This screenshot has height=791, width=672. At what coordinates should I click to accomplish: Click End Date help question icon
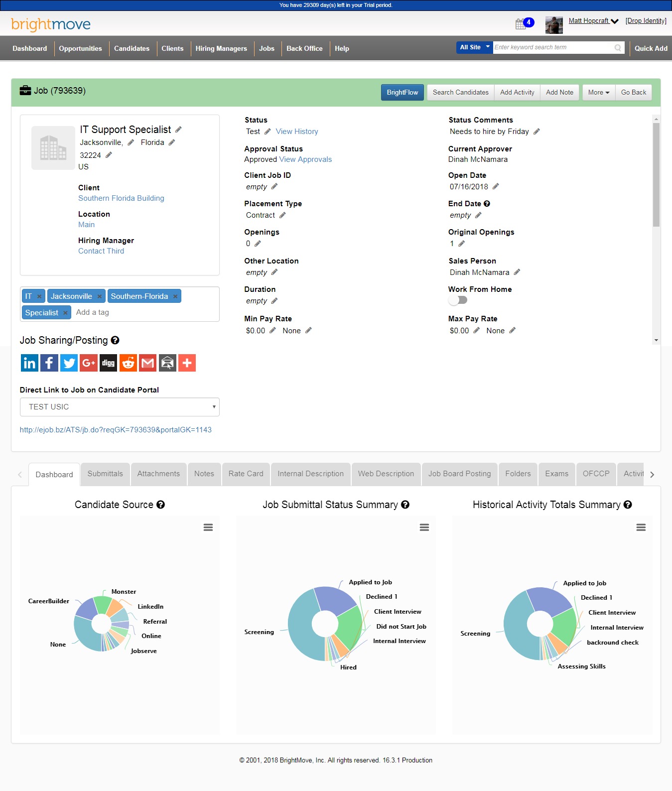pyautogui.click(x=487, y=204)
